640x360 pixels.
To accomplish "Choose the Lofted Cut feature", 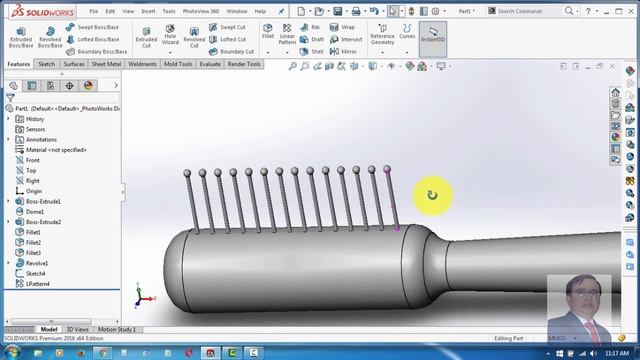I will (x=227, y=39).
